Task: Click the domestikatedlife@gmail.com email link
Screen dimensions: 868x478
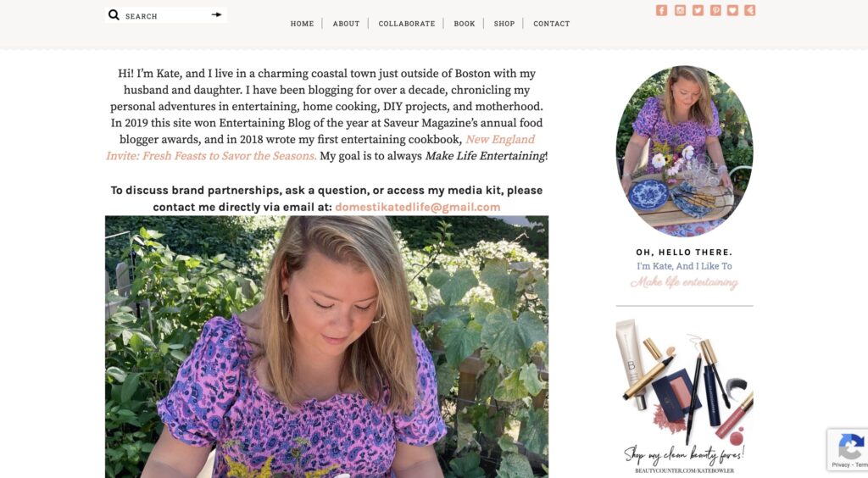Action: tap(417, 207)
